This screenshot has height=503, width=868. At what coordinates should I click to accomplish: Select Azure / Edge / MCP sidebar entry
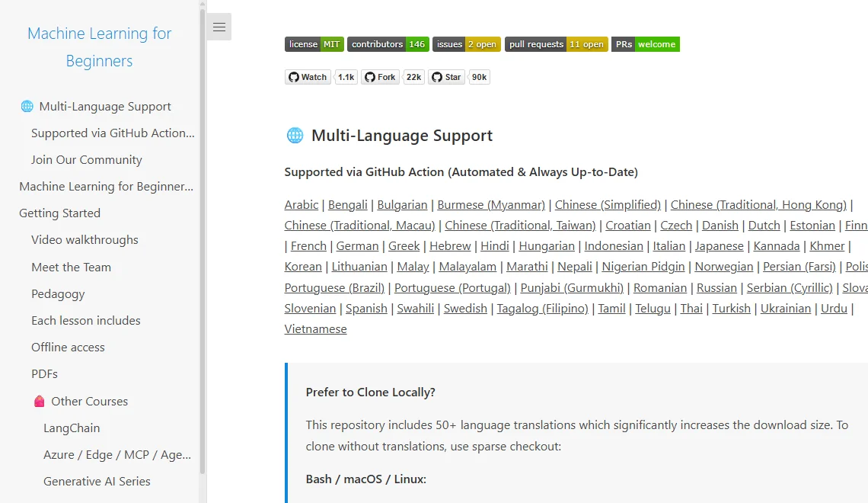(x=117, y=455)
